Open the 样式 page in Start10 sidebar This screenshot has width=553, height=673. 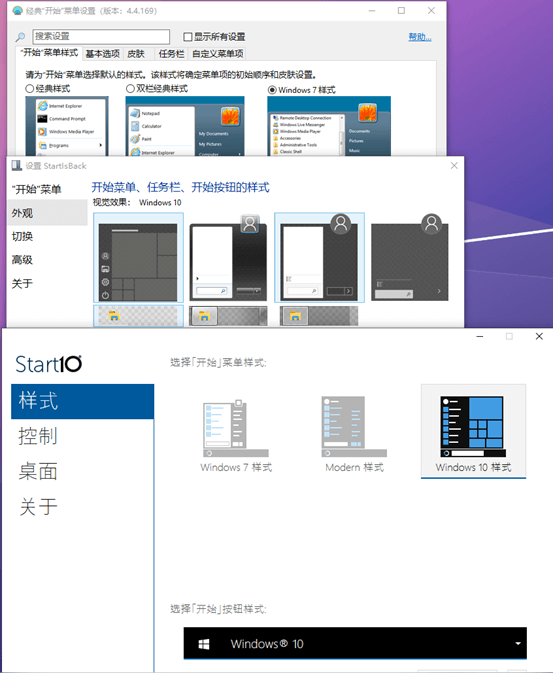[x=82, y=401]
